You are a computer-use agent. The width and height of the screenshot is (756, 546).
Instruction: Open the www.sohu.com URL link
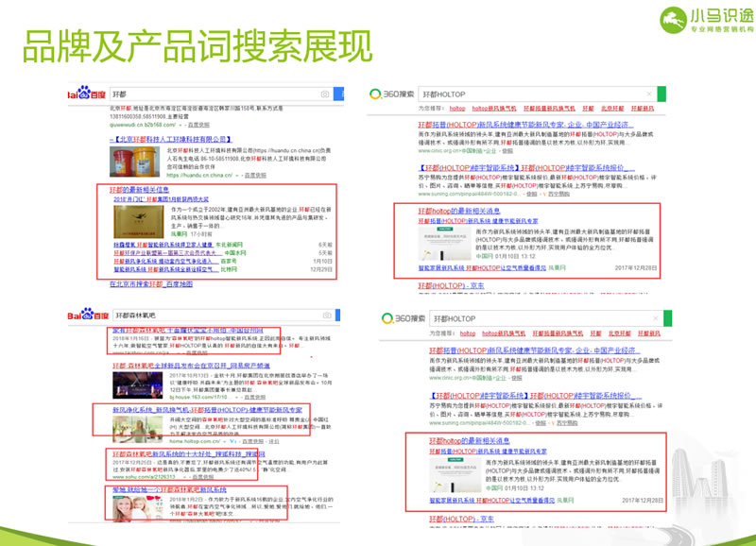coord(145,477)
